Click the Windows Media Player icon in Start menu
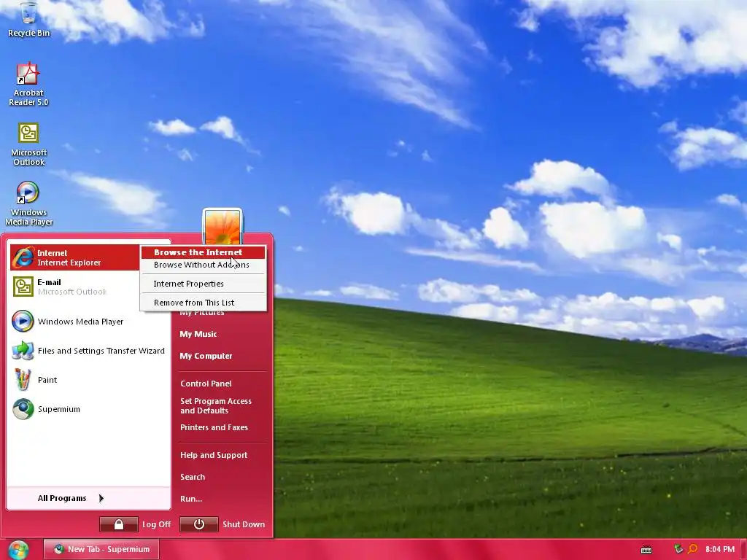This screenshot has height=560, width=747. point(23,321)
